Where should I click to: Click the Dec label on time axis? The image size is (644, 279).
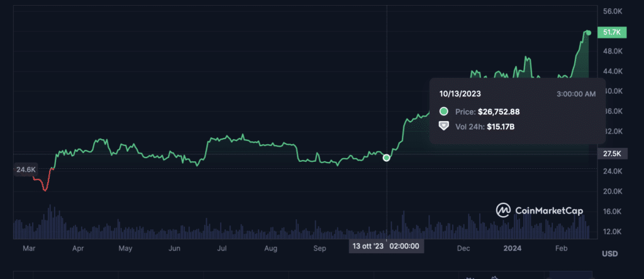(464, 249)
